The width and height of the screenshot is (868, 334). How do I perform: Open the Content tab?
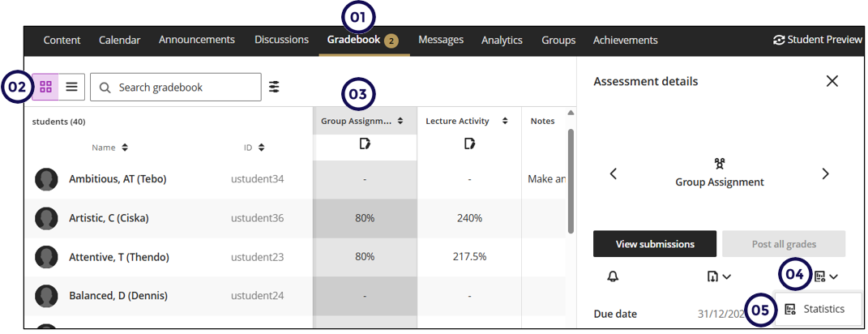(x=62, y=40)
